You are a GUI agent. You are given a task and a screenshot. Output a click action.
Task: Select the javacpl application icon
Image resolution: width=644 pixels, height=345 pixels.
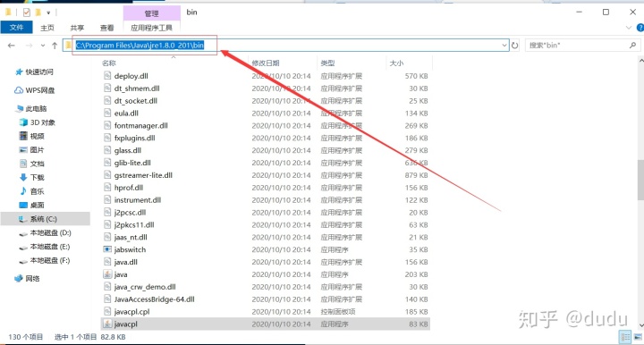pyautogui.click(x=107, y=324)
